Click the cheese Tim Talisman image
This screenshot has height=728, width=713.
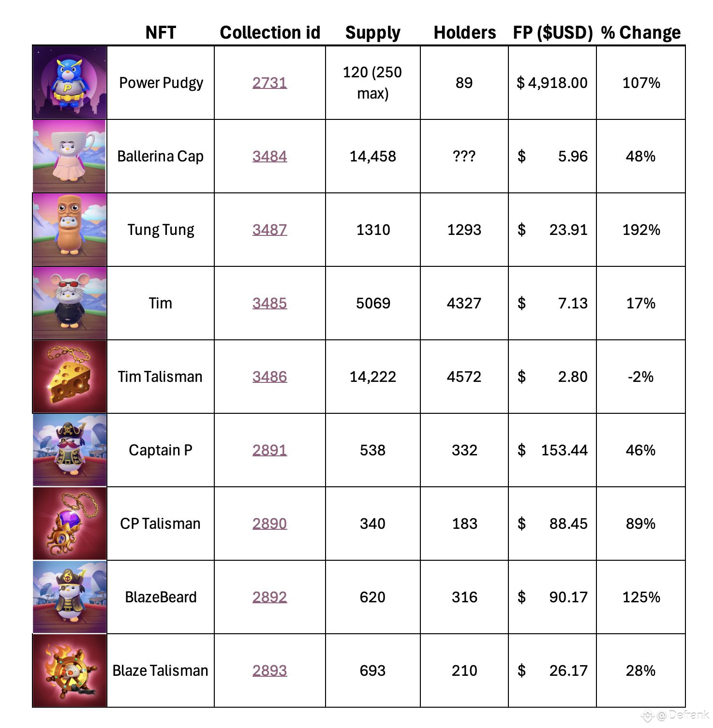click(x=70, y=377)
